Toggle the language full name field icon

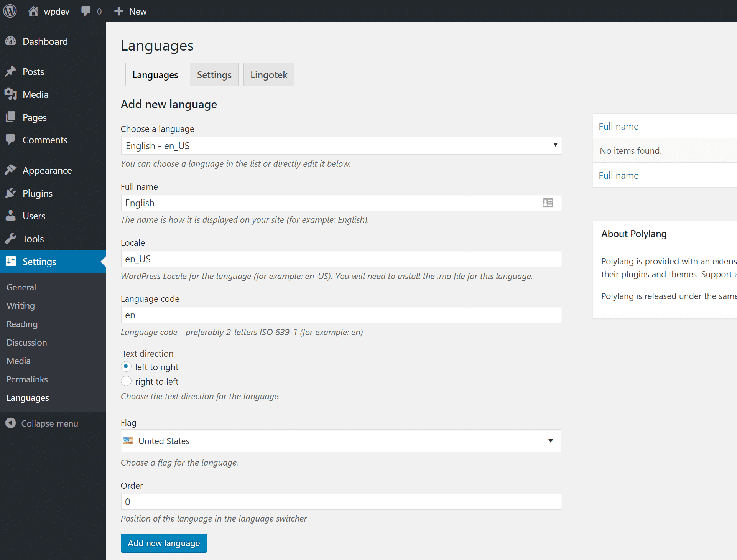click(548, 203)
